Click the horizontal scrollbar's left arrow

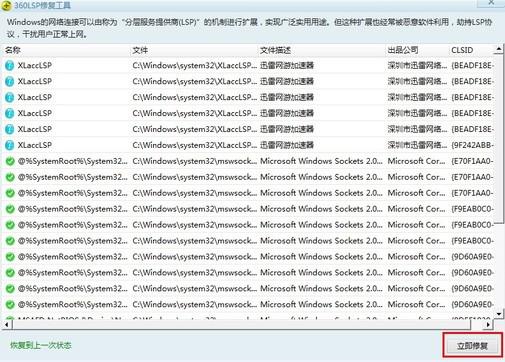7,324
